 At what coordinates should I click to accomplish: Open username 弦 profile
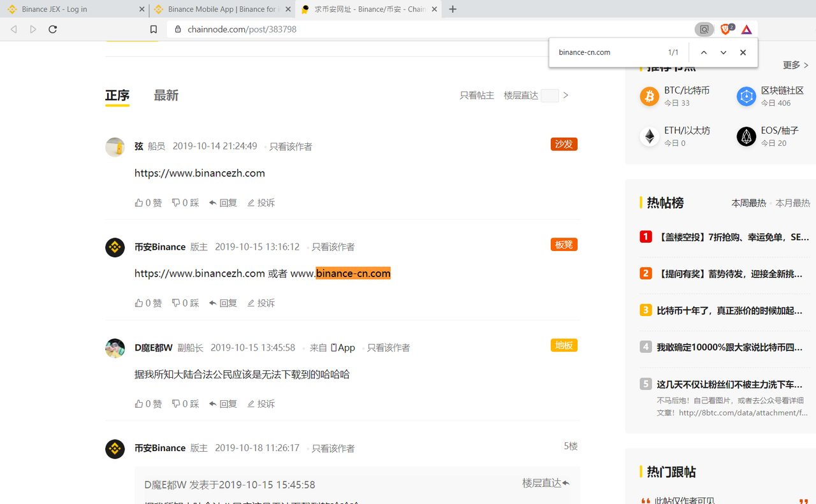[139, 146]
